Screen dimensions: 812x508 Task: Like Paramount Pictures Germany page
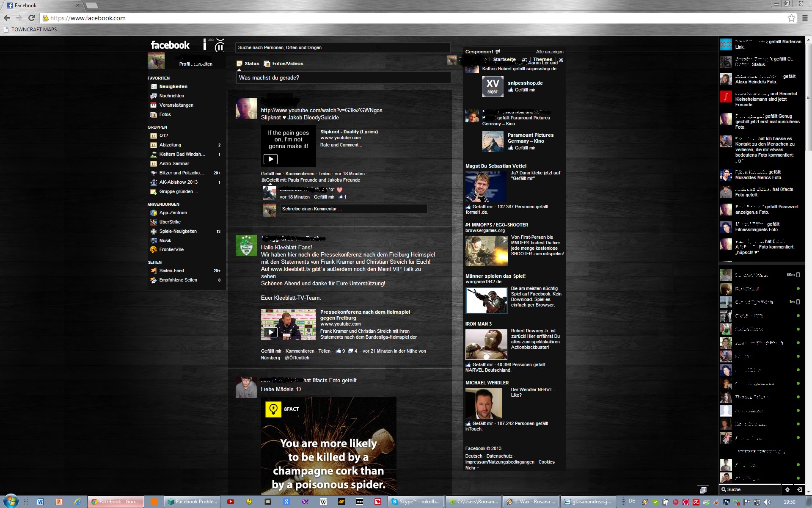point(524,148)
